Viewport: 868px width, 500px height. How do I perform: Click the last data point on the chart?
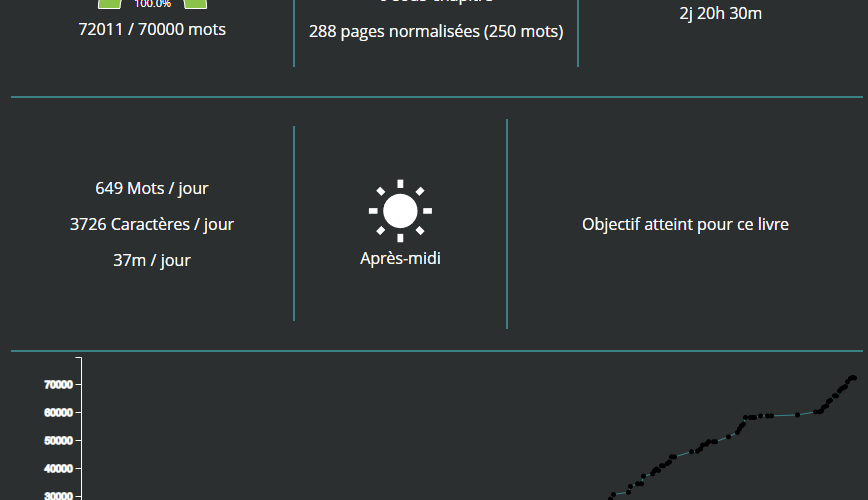(854, 378)
